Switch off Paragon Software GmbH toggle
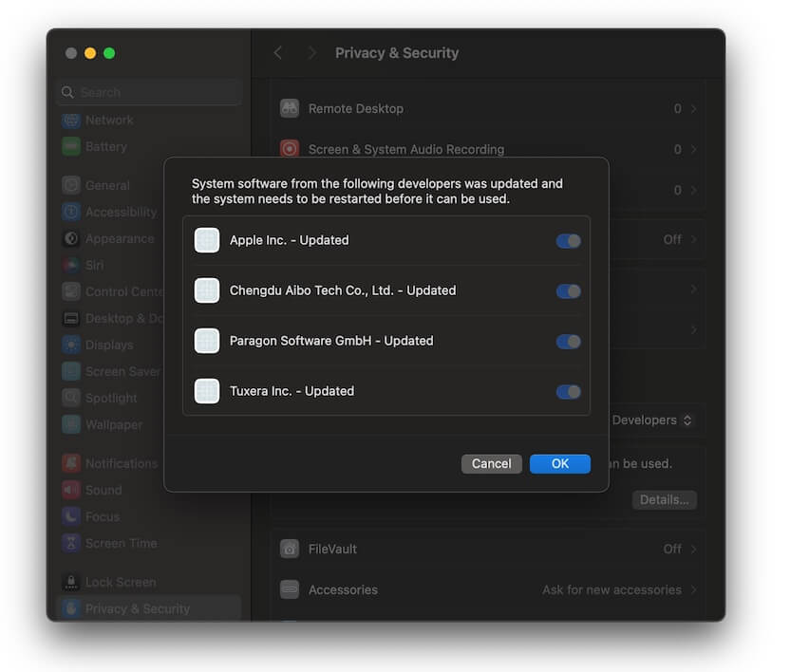790x672 pixels. (568, 342)
